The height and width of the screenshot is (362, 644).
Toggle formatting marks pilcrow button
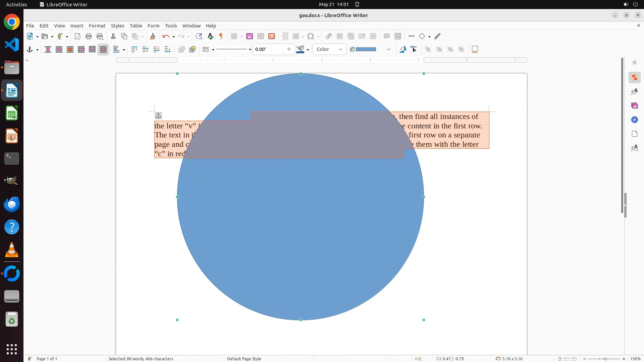pos(221,36)
